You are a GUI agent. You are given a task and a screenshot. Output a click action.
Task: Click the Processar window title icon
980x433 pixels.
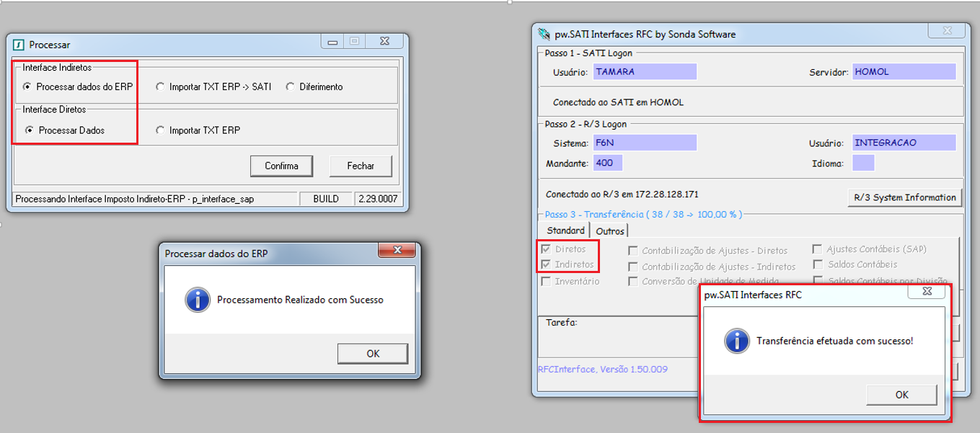pyautogui.click(x=19, y=45)
